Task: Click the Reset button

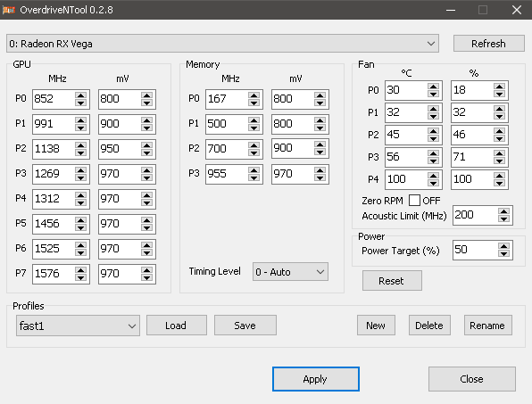Action: pos(392,281)
